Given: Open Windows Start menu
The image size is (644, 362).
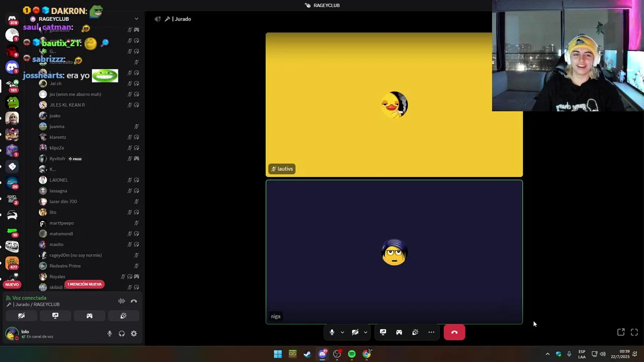Looking at the screenshot, I should [278, 354].
